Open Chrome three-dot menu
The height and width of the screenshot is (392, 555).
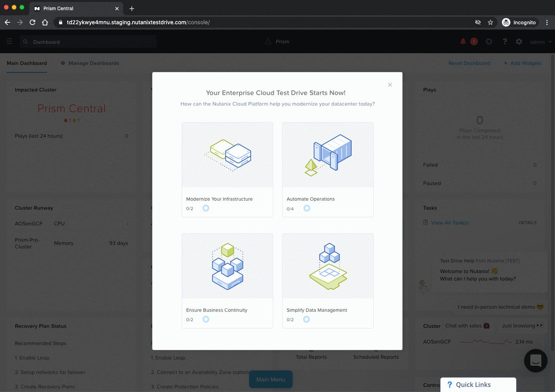(547, 22)
